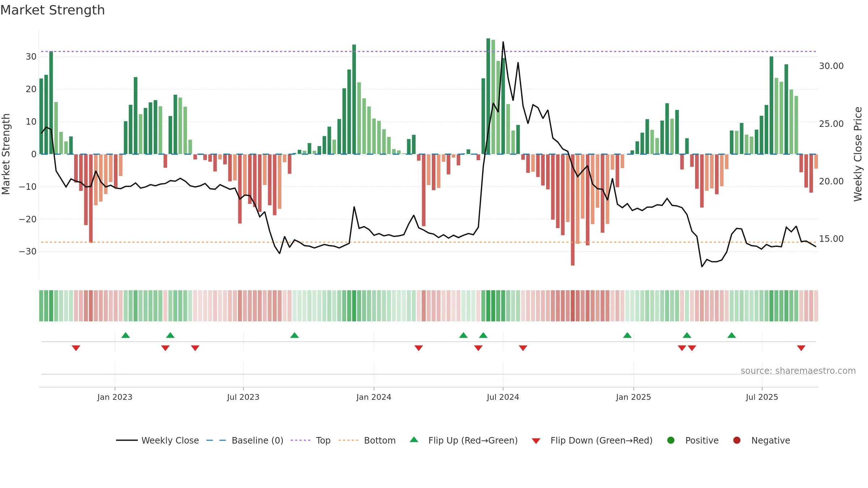Toggle the Positive legend entry
This screenshot has height=488, width=868.
pyautogui.click(x=693, y=440)
